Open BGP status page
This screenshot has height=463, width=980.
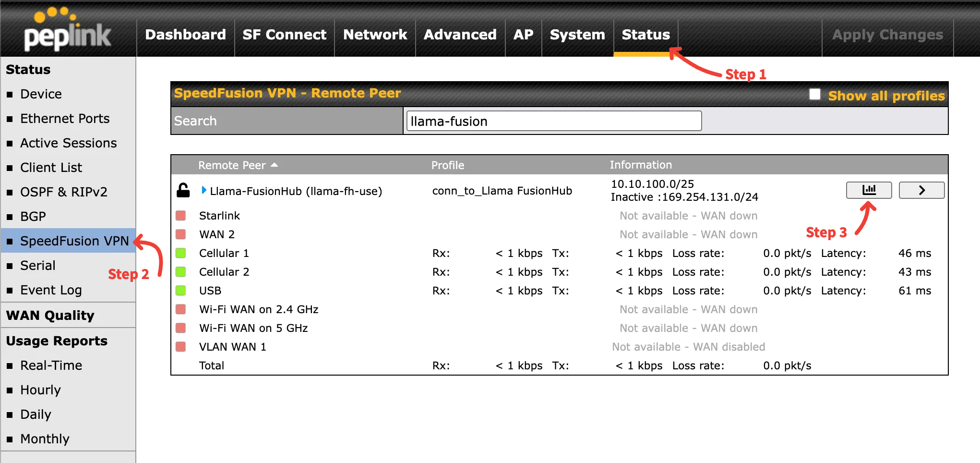pos(33,217)
